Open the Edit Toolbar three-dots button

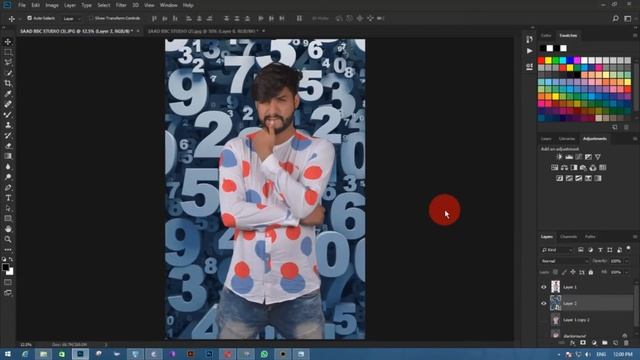[8, 249]
